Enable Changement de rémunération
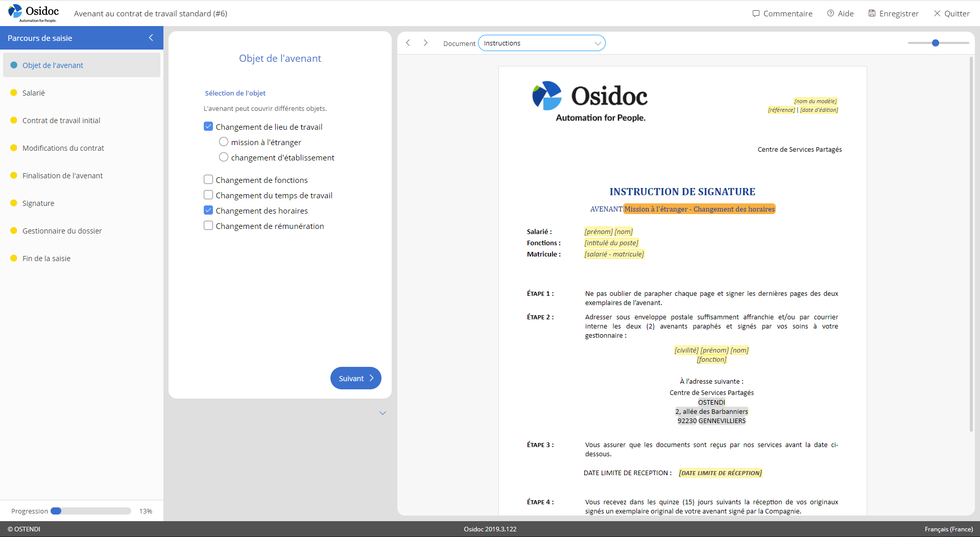This screenshot has height=537, width=980. coord(208,225)
